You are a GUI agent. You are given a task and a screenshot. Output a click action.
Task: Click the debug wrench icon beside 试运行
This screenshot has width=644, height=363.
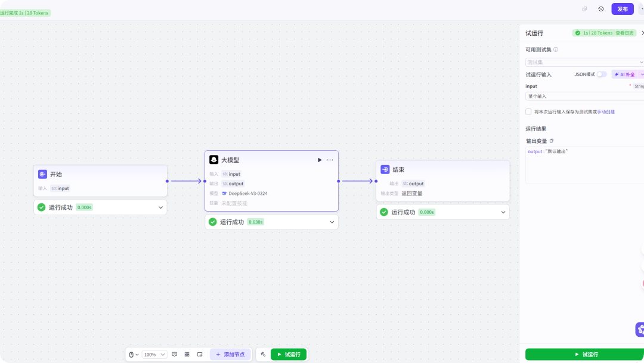pyautogui.click(x=263, y=354)
